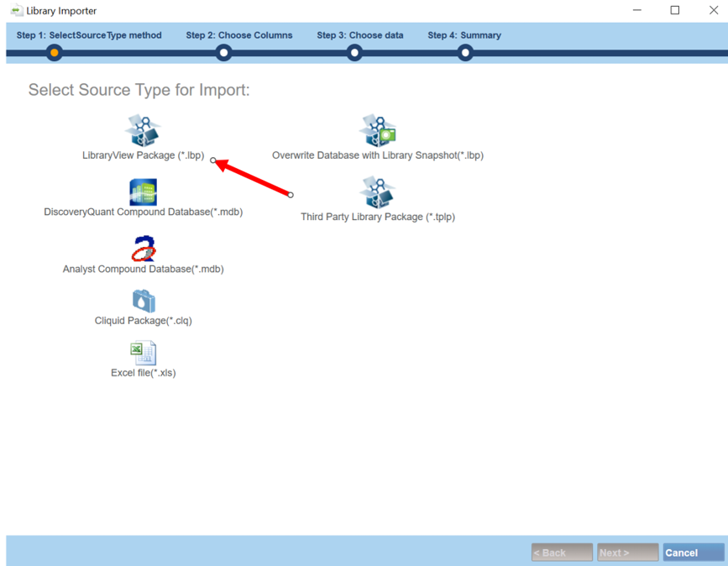Click the Back button
The image size is (728, 566).
(562, 553)
